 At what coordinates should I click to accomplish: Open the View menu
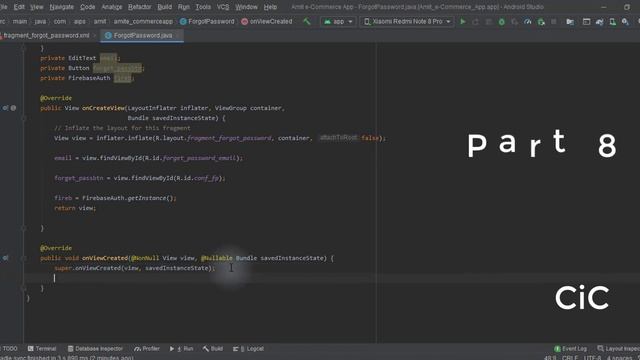click(x=36, y=7)
